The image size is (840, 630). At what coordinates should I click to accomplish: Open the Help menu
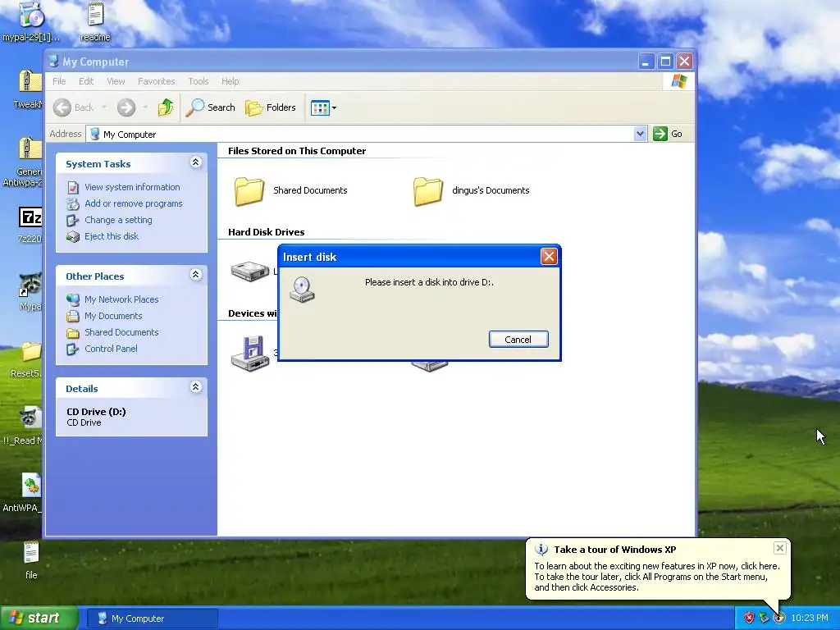click(230, 81)
